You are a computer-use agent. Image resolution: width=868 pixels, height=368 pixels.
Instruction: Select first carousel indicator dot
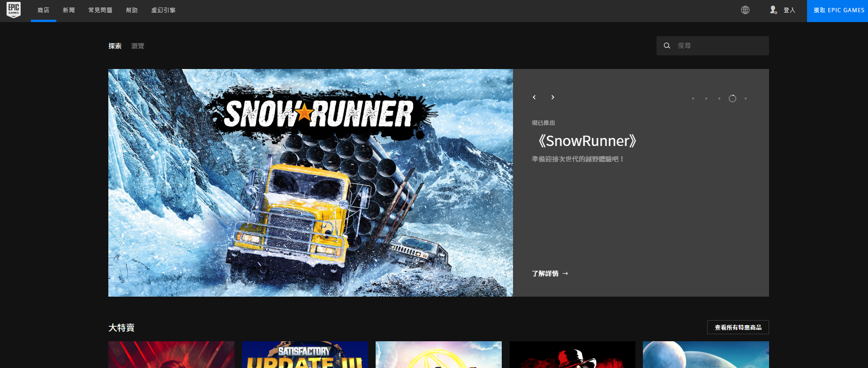tap(693, 99)
